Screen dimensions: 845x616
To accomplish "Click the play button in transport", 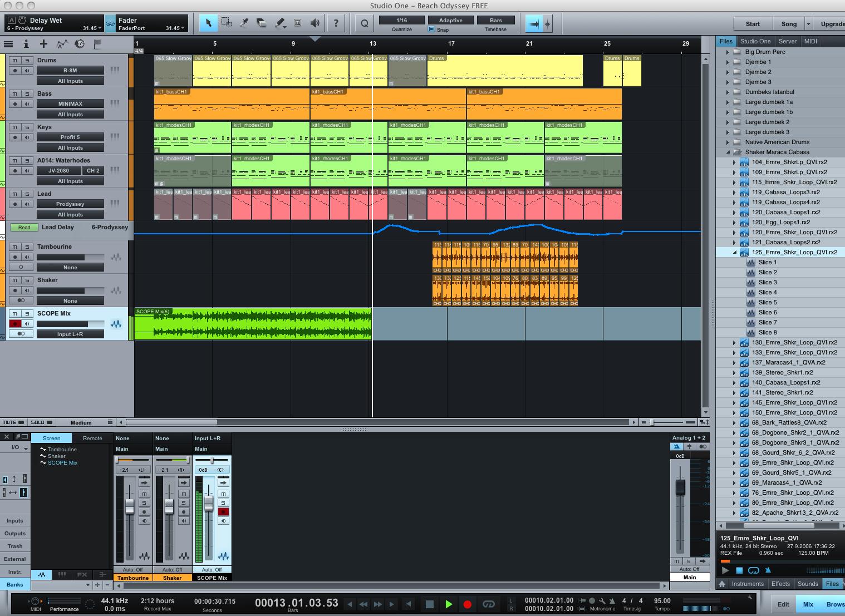I will (x=449, y=604).
